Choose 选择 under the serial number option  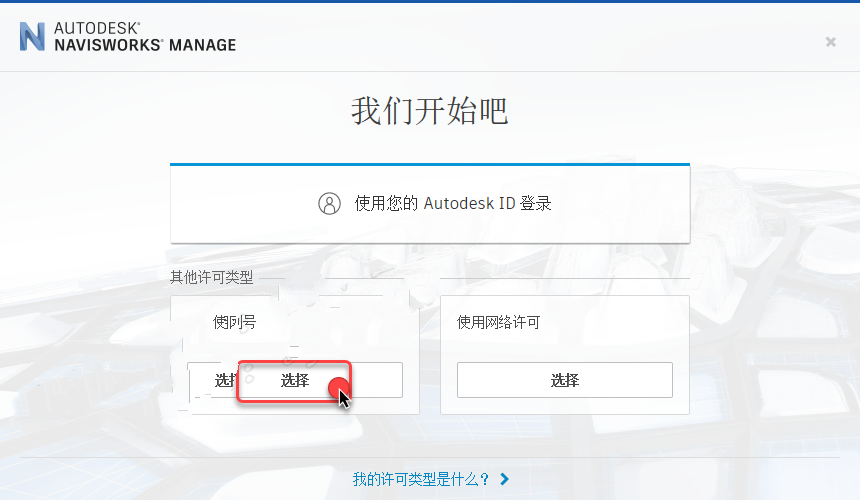point(295,380)
